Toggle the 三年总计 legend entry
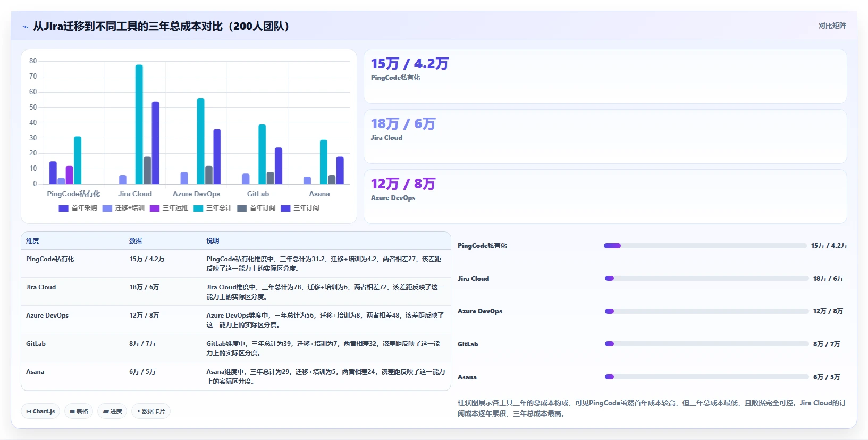Image resolution: width=868 pixels, height=440 pixels. coord(213,208)
